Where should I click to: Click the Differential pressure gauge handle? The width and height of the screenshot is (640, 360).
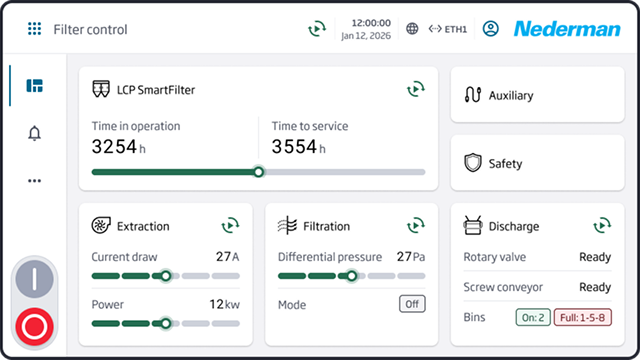pyautogui.click(x=351, y=276)
